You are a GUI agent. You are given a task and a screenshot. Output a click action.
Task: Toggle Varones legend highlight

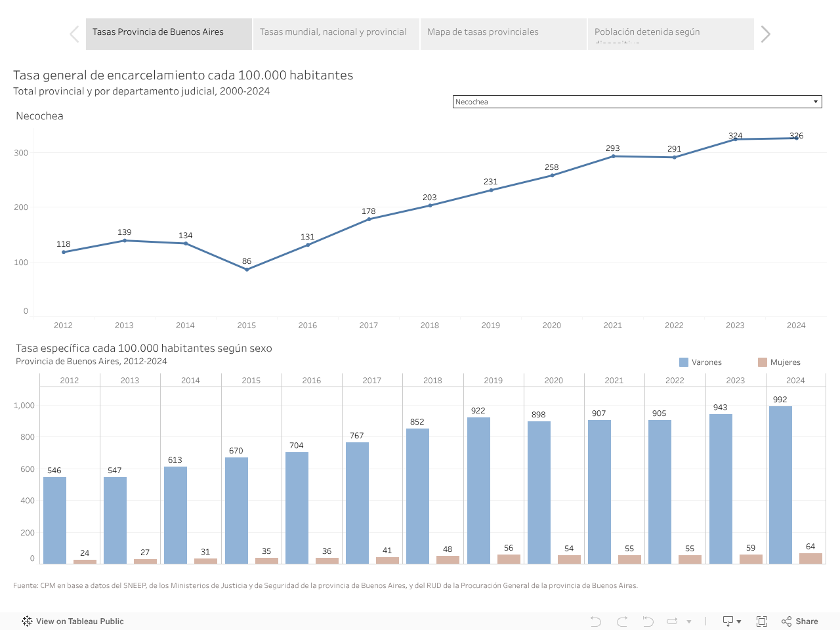point(700,362)
